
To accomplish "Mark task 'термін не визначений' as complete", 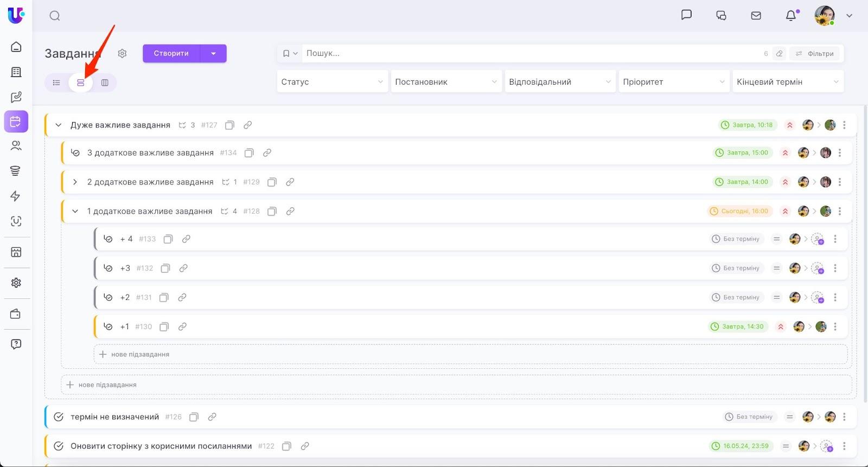I will click(59, 417).
